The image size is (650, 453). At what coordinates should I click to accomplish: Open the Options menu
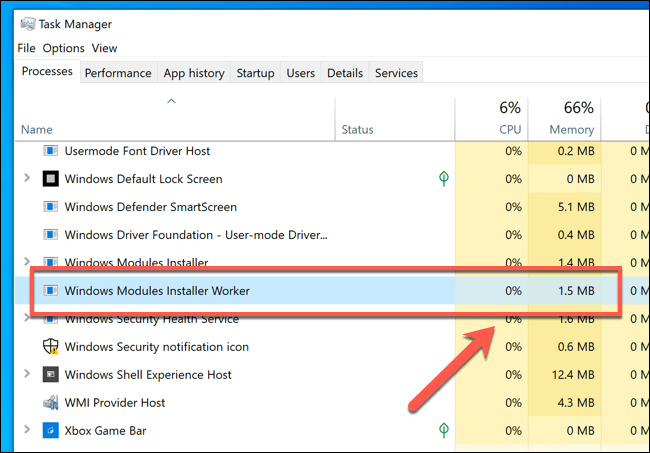coord(63,48)
